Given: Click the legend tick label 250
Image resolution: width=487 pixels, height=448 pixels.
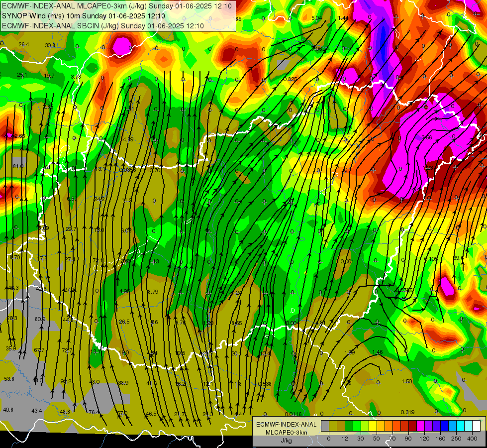Looking at the screenshot, I should tap(456, 439).
